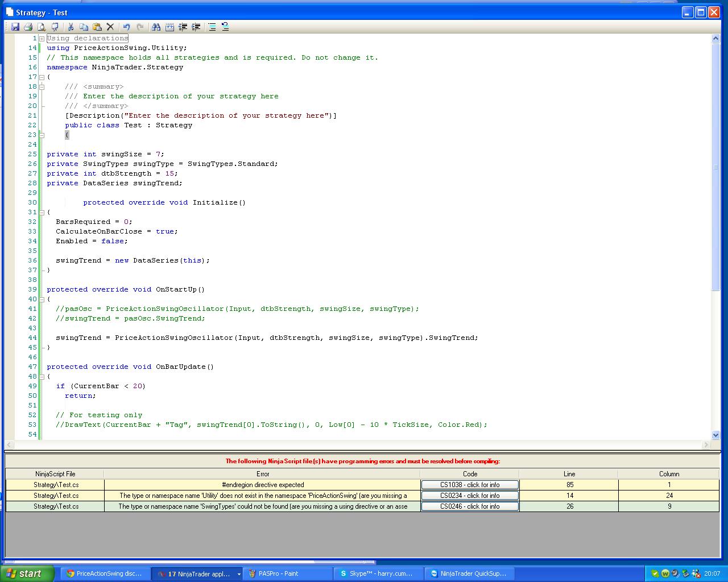Switch to PriceActionSwing Chrome taskbar item
The width and height of the screenshot is (728, 582).
[x=105, y=574]
